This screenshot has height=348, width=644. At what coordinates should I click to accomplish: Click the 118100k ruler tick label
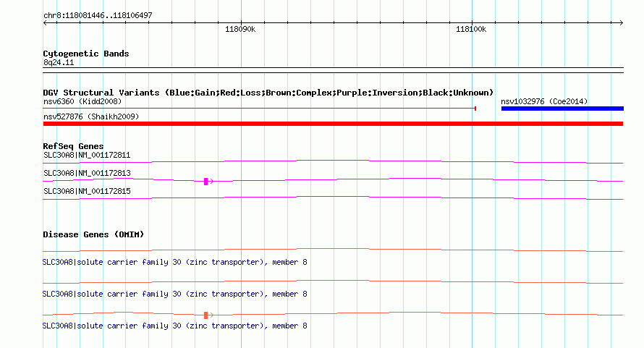pos(471,29)
